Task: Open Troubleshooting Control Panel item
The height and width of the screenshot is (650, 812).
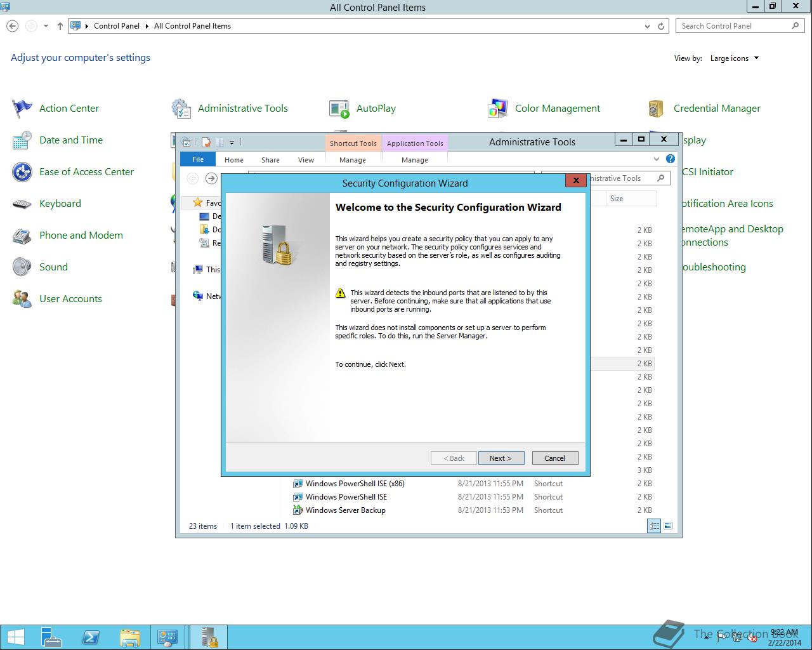Action: pyautogui.click(x=714, y=267)
